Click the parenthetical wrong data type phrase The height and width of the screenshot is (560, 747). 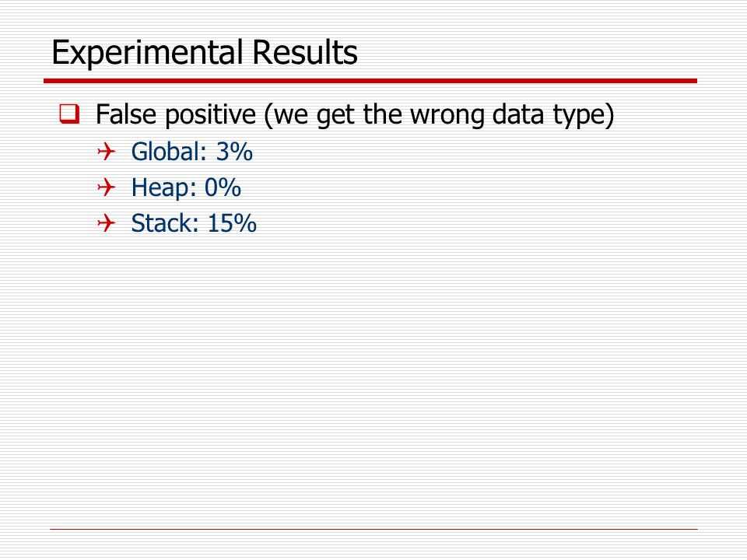[x=439, y=115]
